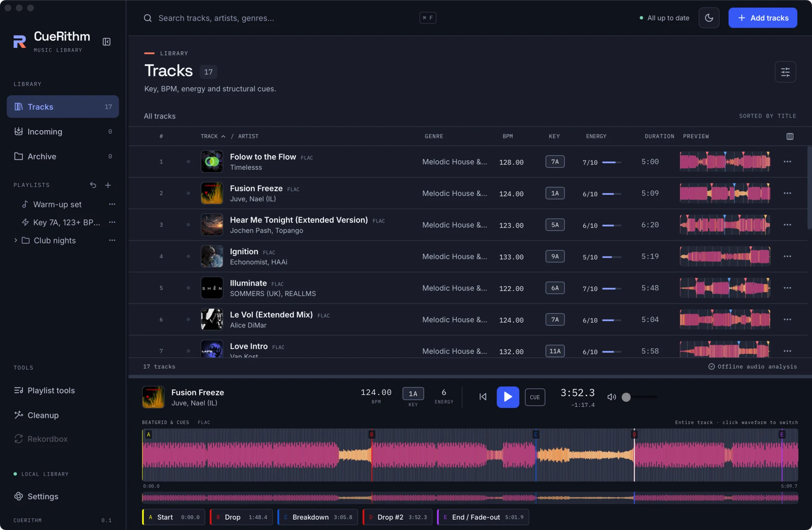Mute using the speaker icon

coord(611,397)
